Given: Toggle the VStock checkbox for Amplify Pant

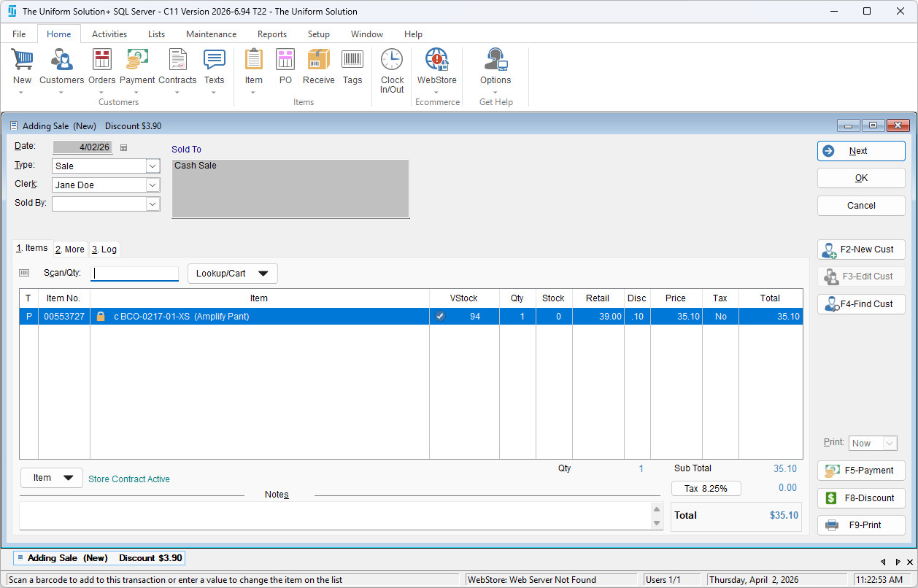Looking at the screenshot, I should pyautogui.click(x=440, y=317).
